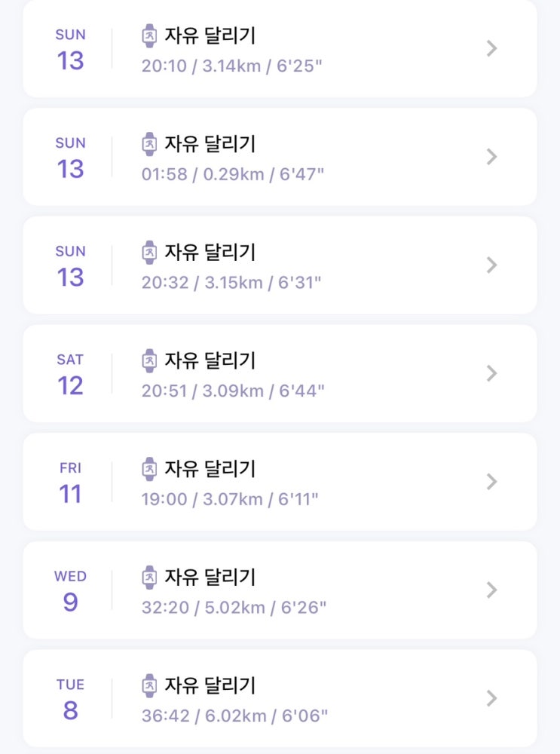Open chevron on the 20:51 run
560x754 pixels.
click(491, 373)
